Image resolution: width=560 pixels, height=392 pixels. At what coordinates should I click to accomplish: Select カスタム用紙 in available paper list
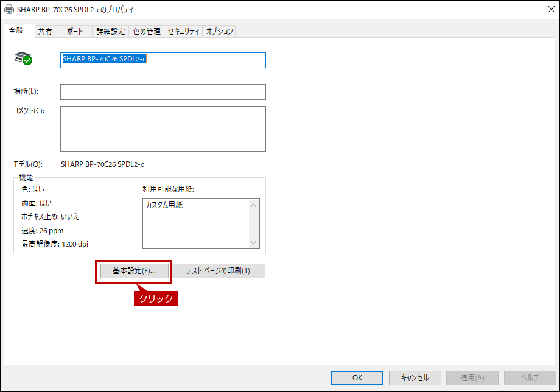tap(164, 206)
